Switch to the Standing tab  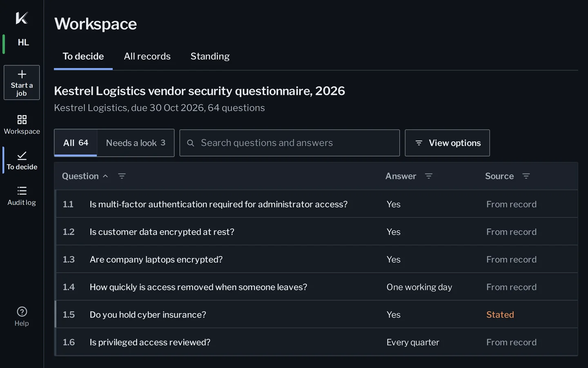tap(210, 56)
